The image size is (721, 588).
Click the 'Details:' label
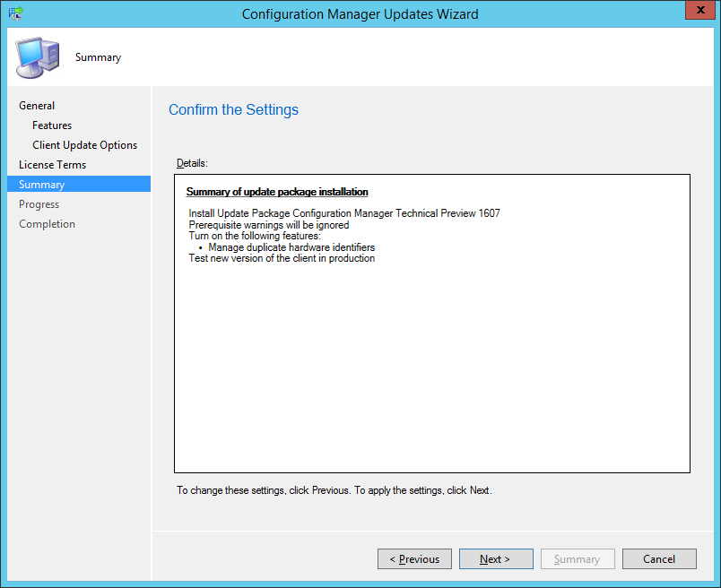click(192, 163)
